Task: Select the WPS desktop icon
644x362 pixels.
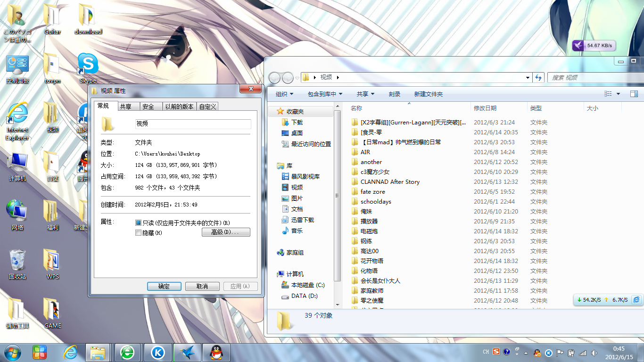Action: pos(52,264)
